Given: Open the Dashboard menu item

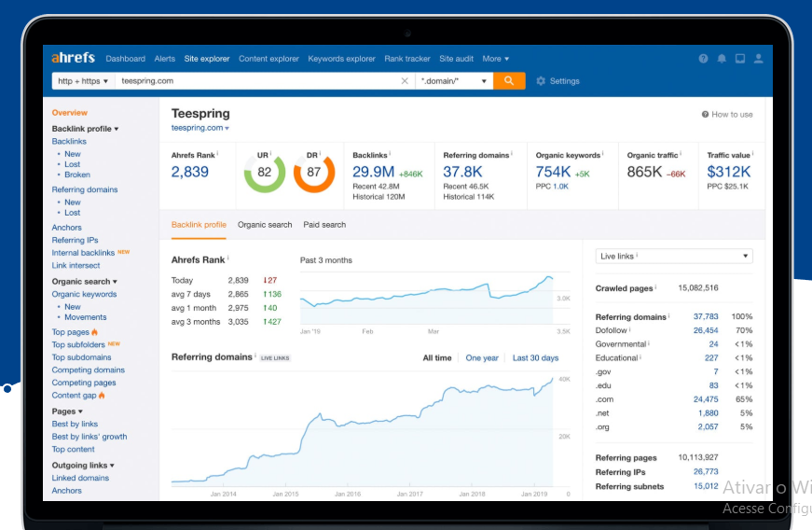Looking at the screenshot, I should click(125, 59).
